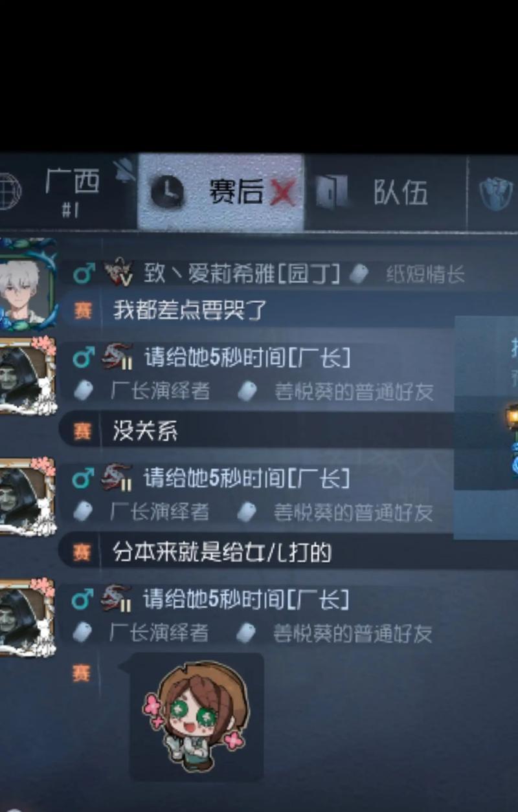Click player name 致丶爱莉希雅[园丁]
The image size is (518, 812).
tap(242, 274)
